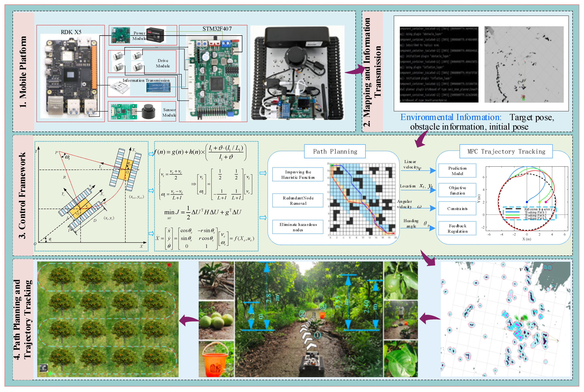
Task: Click the Sensor Module label
Action: (169, 112)
